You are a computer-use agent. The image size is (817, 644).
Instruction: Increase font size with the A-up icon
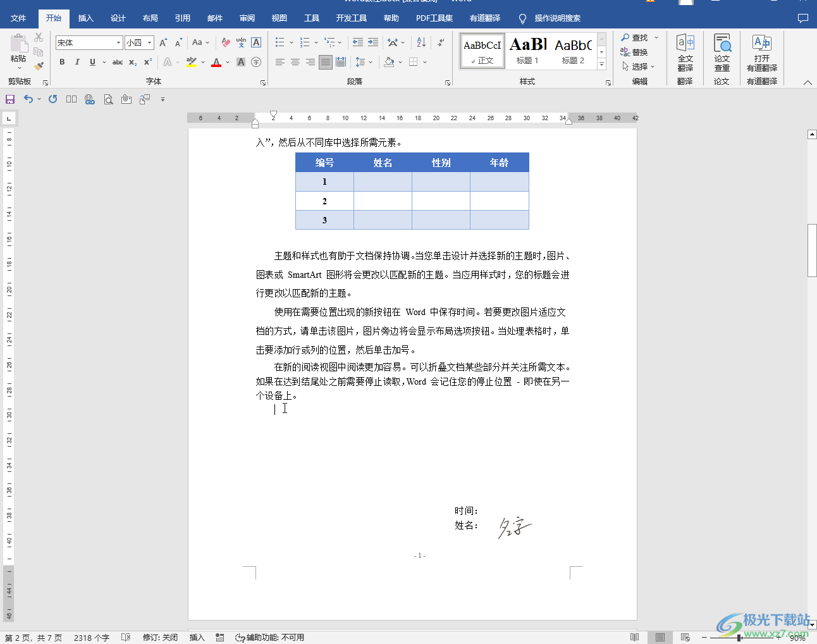tap(163, 42)
